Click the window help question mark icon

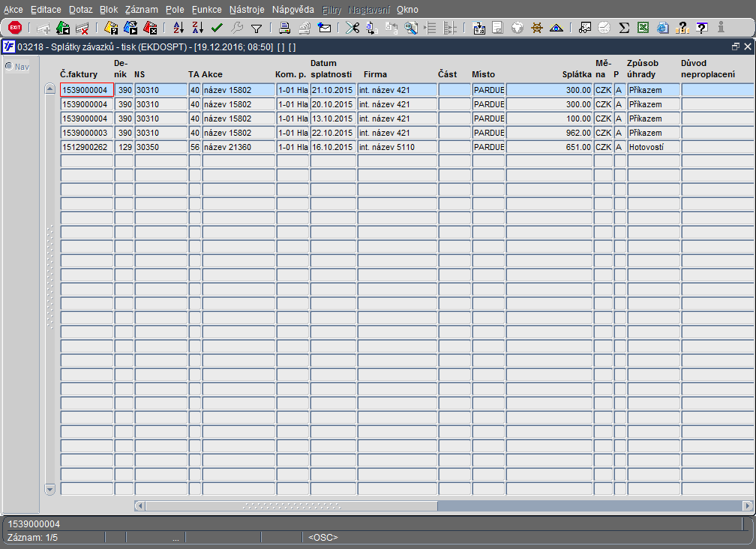coord(702,28)
